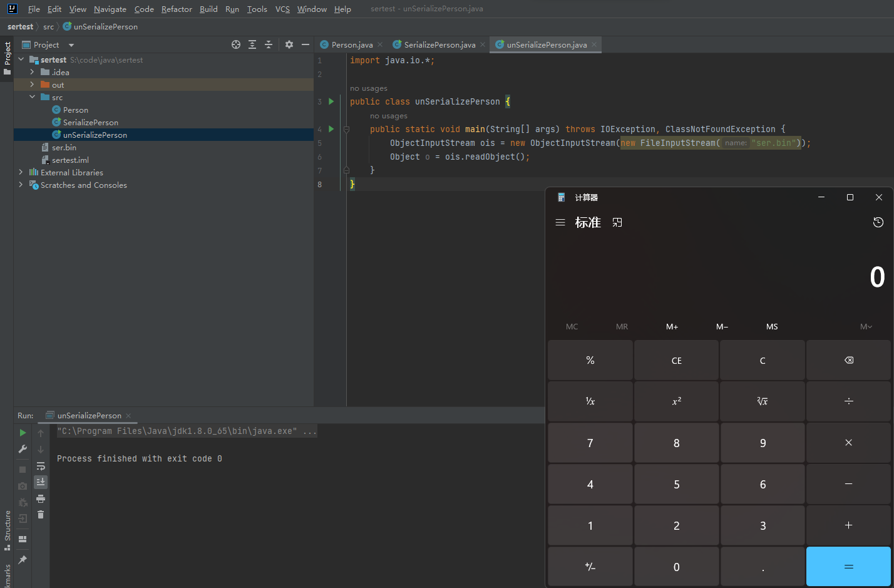Click calculator M+ memory add

click(x=672, y=326)
